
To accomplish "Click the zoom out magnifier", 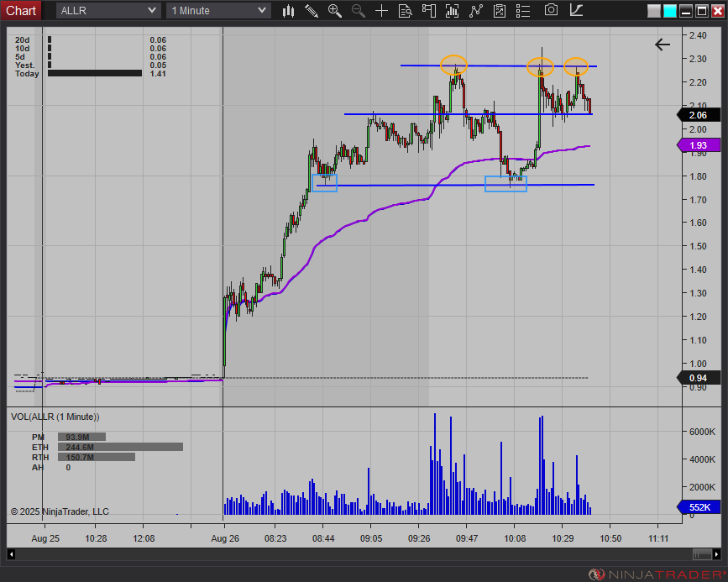I will coord(358,11).
